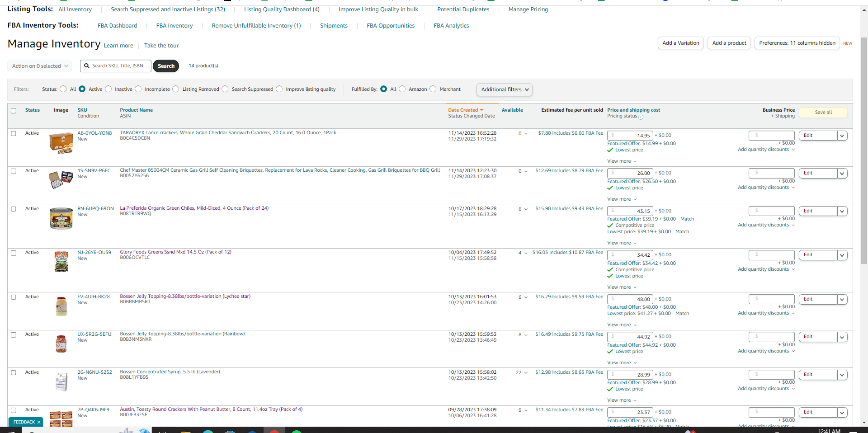Screen dimensions: 868x433
Task: Click the 43.15 price field
Action: (630, 211)
